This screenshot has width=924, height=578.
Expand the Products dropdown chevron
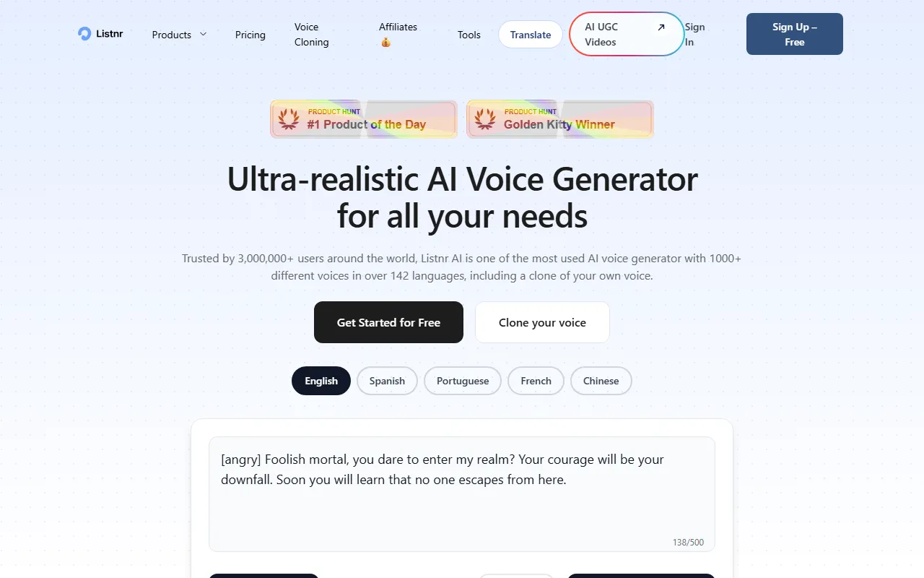pyautogui.click(x=203, y=34)
